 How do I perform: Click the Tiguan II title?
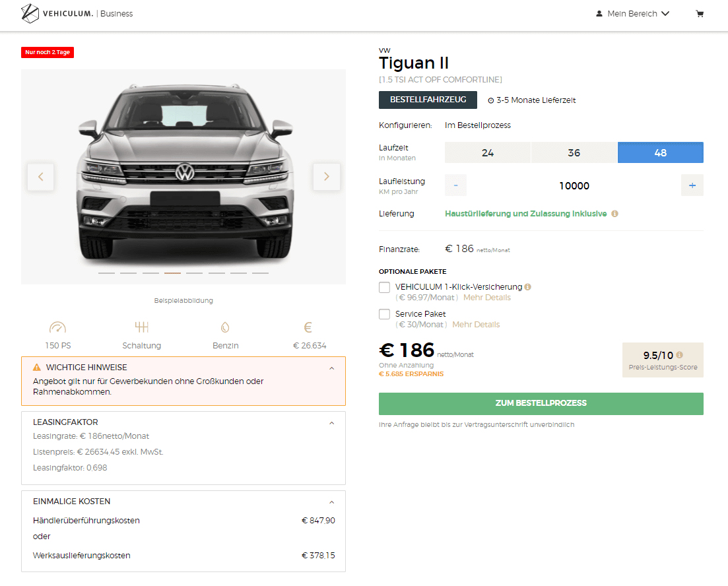pos(414,63)
